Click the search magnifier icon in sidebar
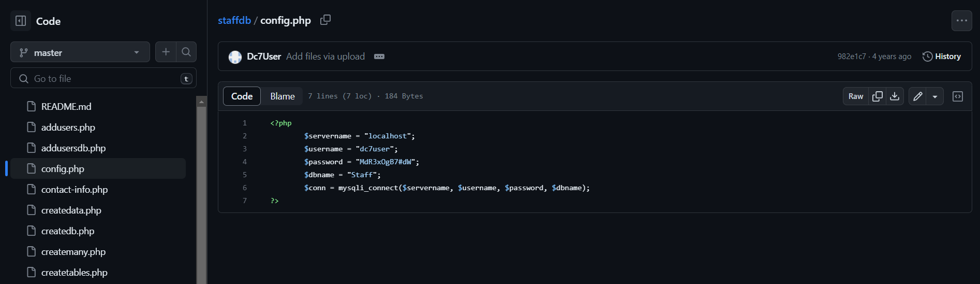980x284 pixels. (x=186, y=52)
